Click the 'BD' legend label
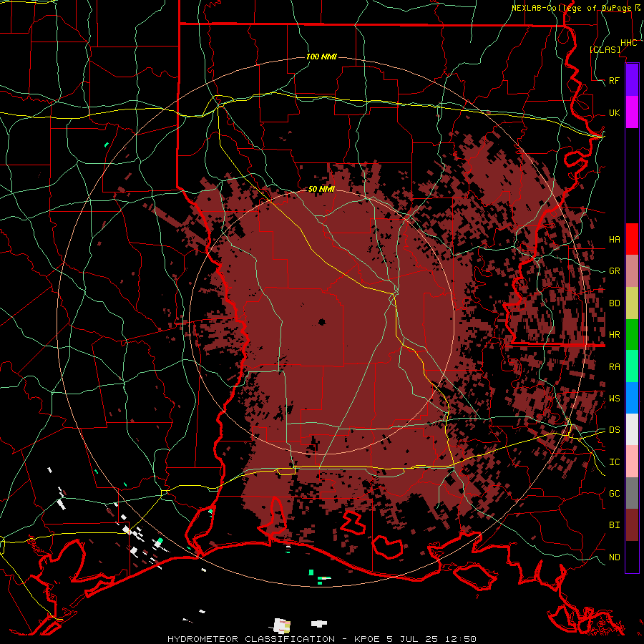Screen dimensions: 644x644 pyautogui.click(x=614, y=303)
